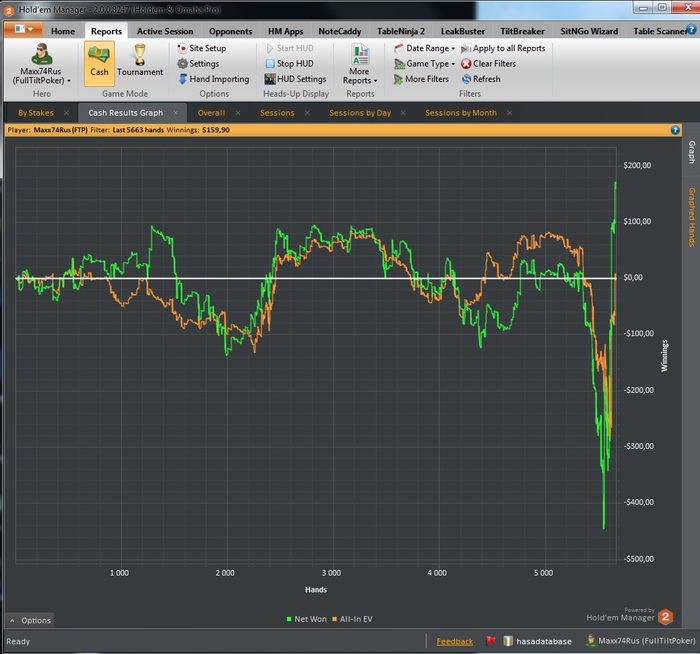Select the Cash Results Graph tab
Screen dimensions: 700x654
[x=125, y=113]
